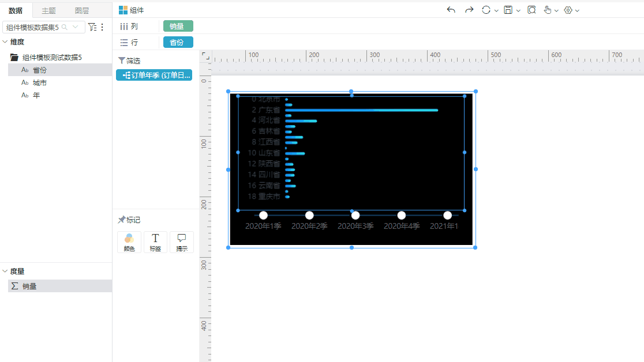
Task: Click the 云南省 label in chart
Action: point(264,186)
